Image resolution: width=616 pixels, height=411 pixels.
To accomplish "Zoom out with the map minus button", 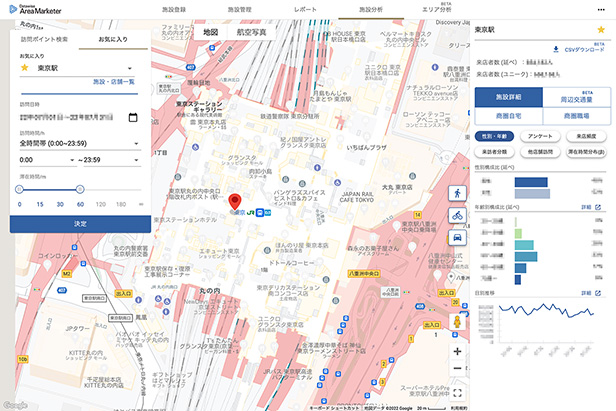I will coord(457,369).
